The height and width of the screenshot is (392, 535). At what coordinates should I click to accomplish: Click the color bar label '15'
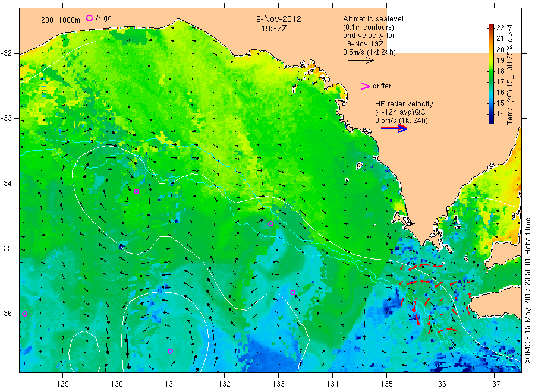(x=500, y=103)
